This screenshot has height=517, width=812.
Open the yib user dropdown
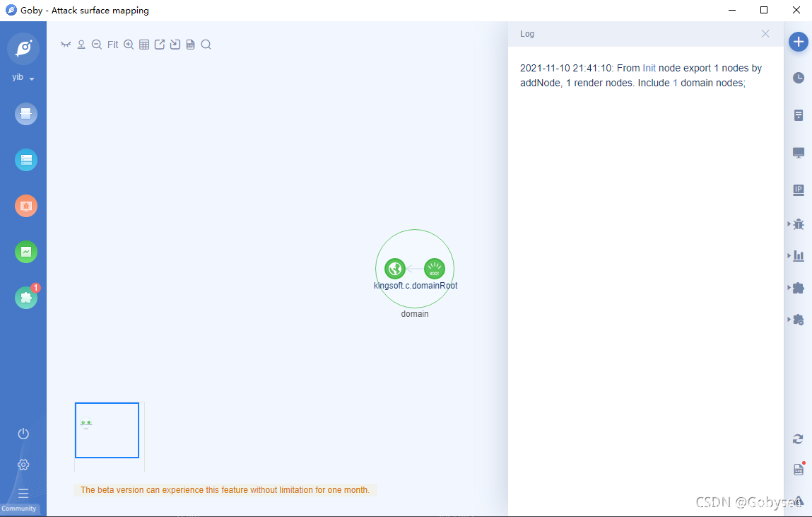click(23, 77)
